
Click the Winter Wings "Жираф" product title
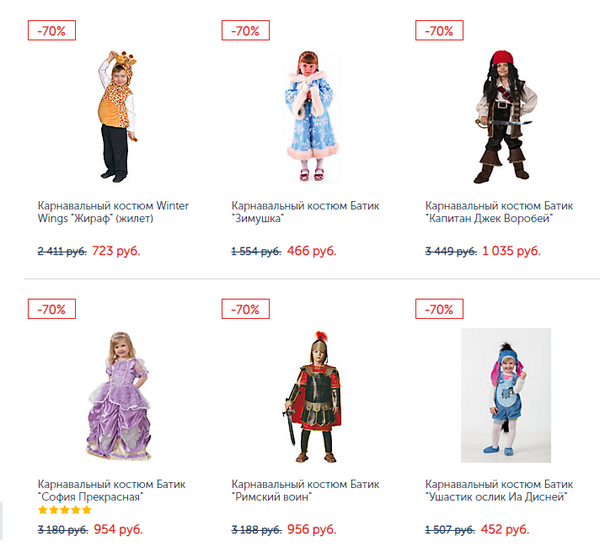click(x=112, y=211)
